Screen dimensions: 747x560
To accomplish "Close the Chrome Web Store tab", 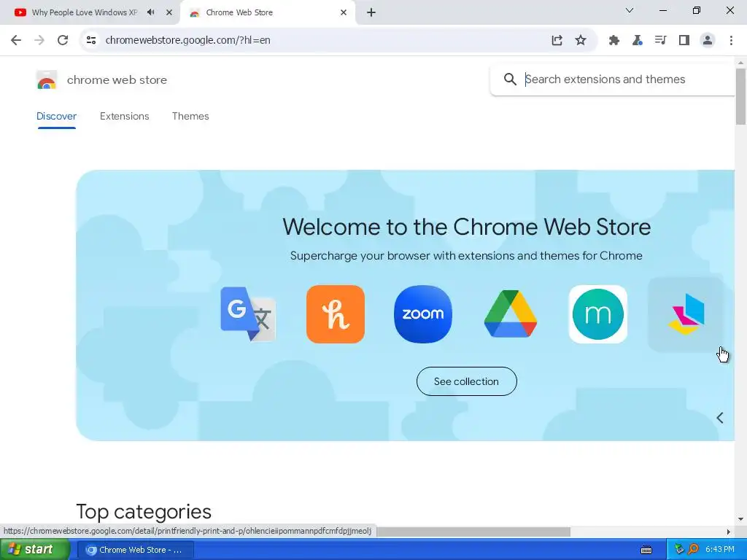I will click(344, 12).
